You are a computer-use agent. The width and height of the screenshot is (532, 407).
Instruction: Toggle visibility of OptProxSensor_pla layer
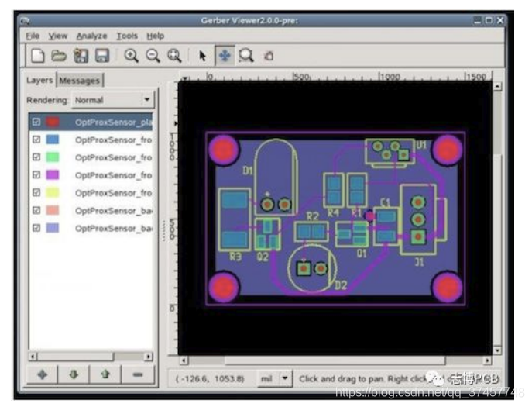pos(36,122)
